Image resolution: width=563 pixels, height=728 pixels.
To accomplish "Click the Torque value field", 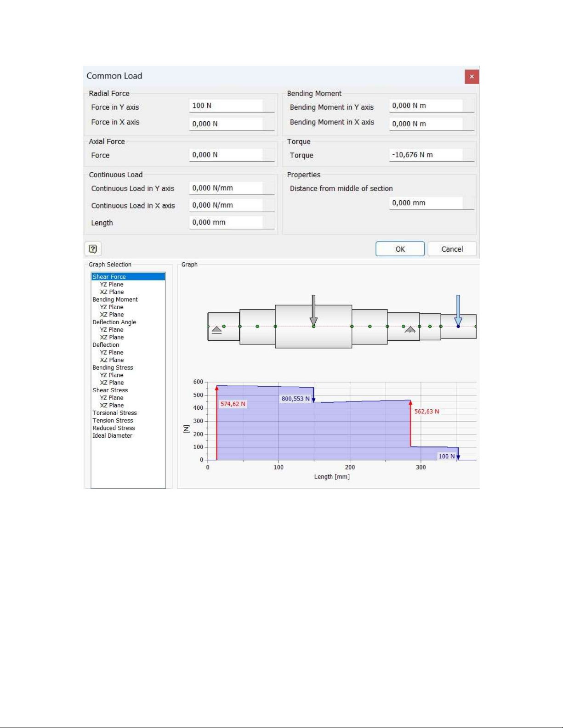I will tap(426, 155).
